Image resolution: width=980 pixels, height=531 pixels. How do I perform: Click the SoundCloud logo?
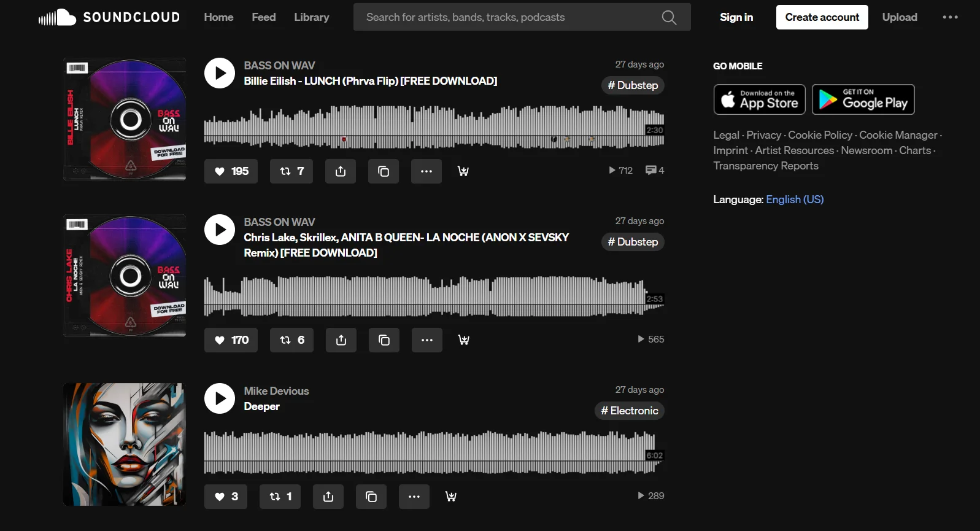click(x=109, y=17)
